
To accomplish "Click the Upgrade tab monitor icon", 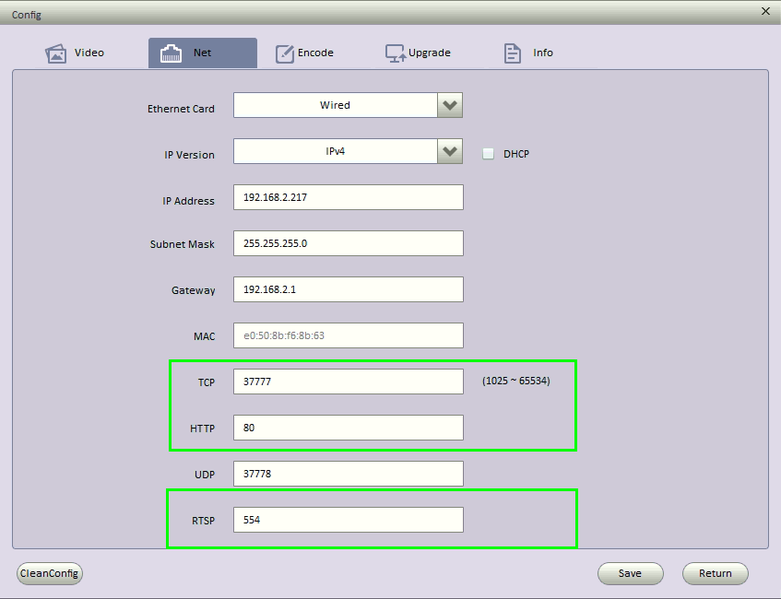I will [x=395, y=53].
